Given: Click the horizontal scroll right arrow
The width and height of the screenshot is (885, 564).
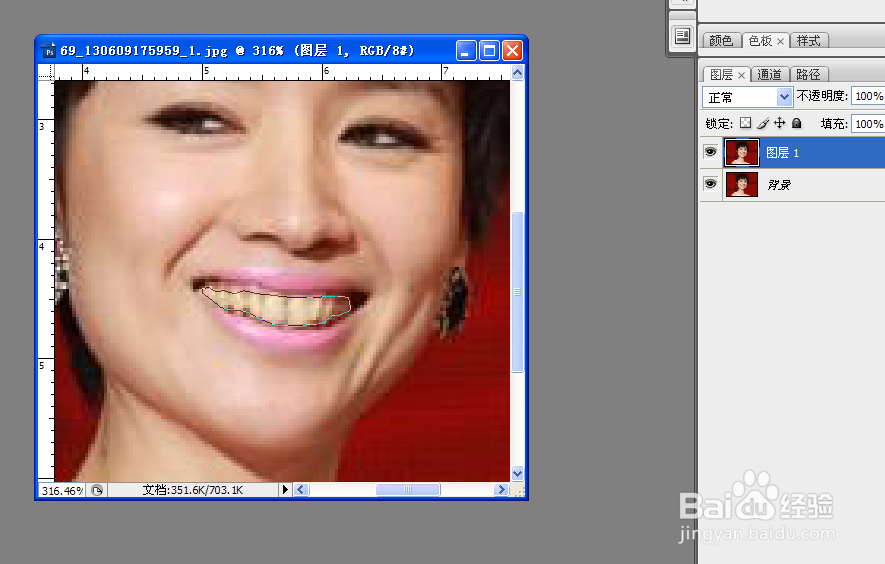Looking at the screenshot, I should coord(501,489).
